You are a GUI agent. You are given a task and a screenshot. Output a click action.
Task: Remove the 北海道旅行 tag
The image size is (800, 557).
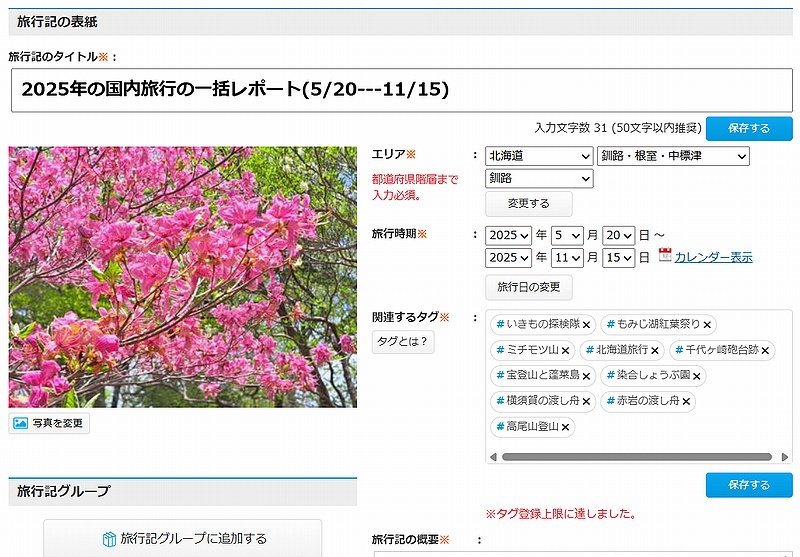pyautogui.click(x=655, y=351)
